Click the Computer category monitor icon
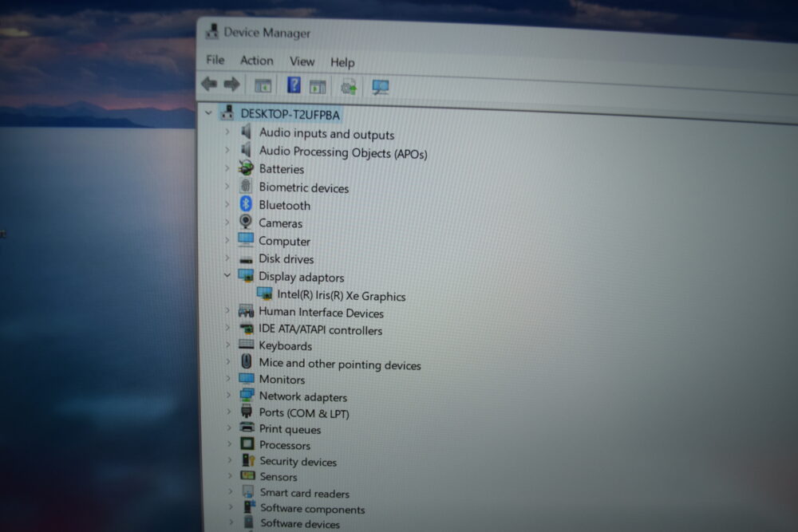 point(246,239)
